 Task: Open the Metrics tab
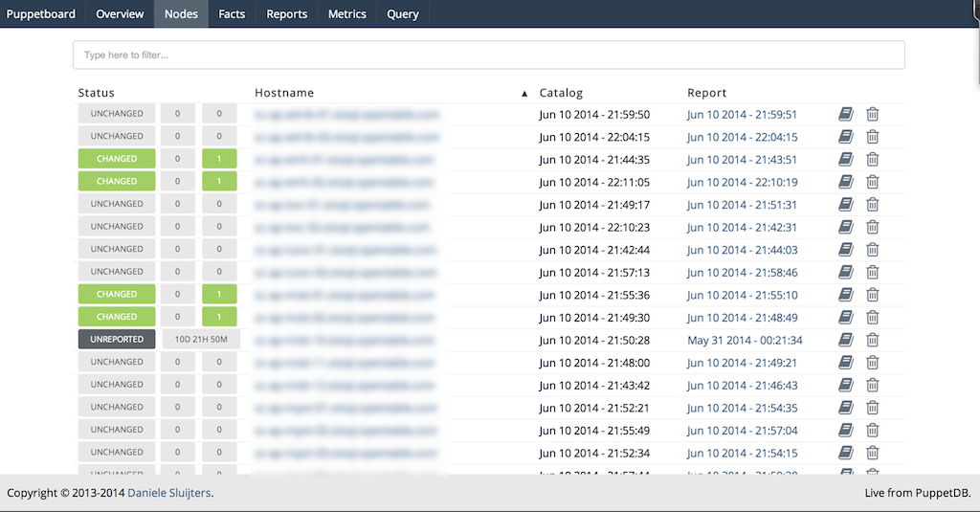(x=346, y=14)
